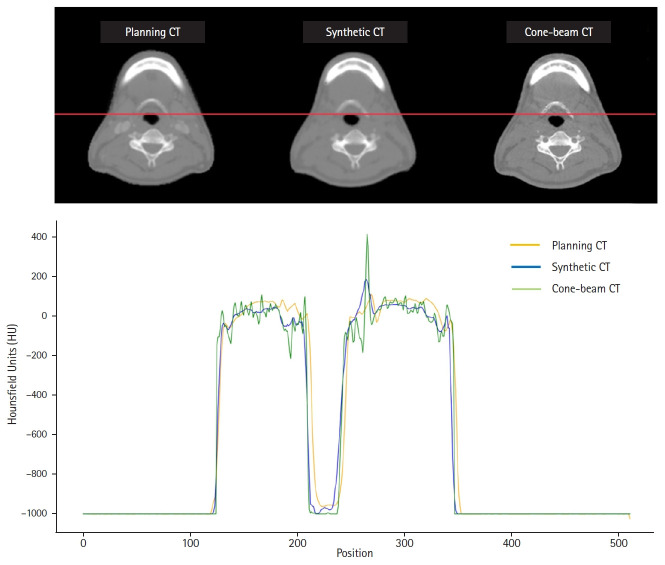Click the yellow Planning CT legend line

tap(525, 244)
